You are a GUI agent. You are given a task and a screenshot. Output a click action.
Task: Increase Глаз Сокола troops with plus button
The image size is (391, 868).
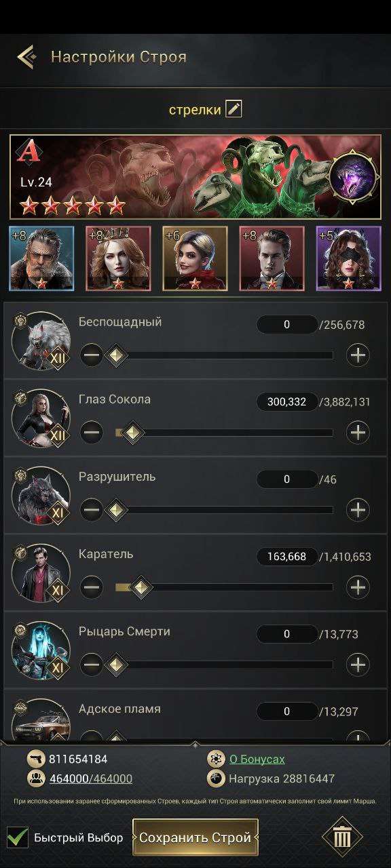coord(358,432)
